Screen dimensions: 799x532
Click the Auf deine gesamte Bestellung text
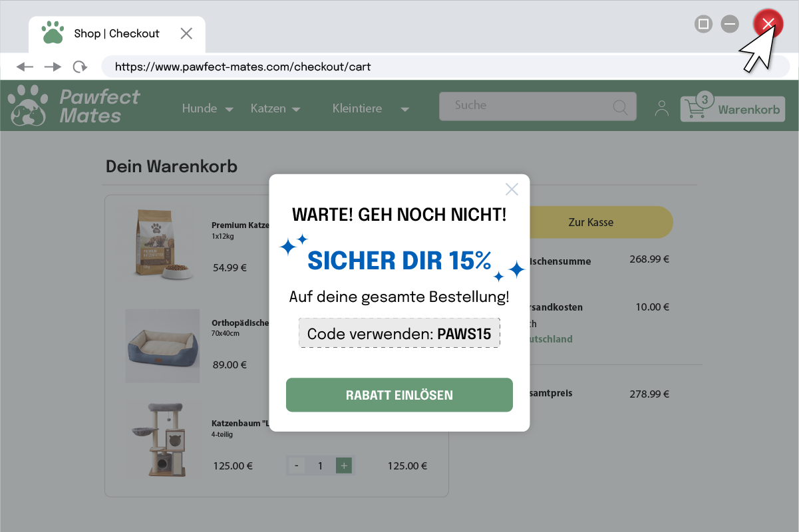(x=399, y=297)
